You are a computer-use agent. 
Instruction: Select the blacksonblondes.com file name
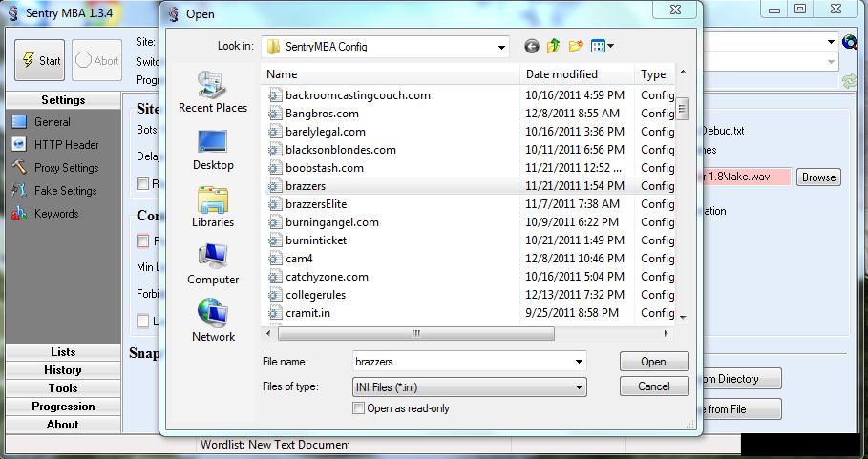tap(341, 150)
